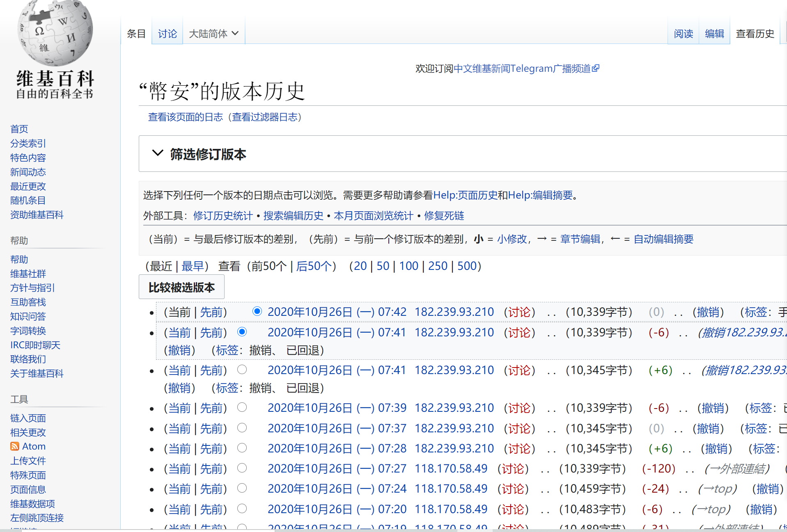Click the 比较被选版本 button
This screenshot has width=787, height=532.
pos(181,287)
